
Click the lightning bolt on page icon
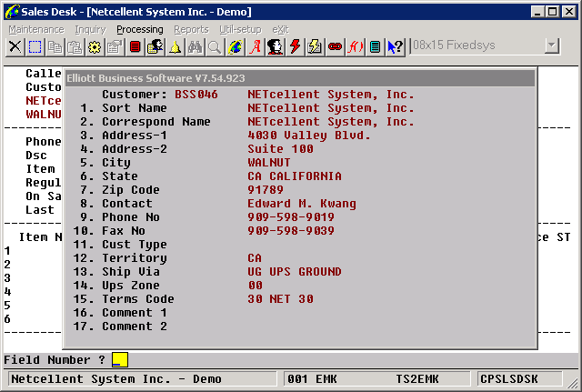pyautogui.click(x=316, y=47)
